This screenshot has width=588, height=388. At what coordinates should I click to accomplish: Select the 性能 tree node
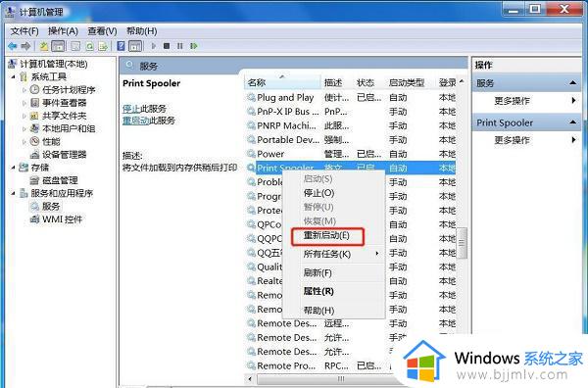pos(51,141)
